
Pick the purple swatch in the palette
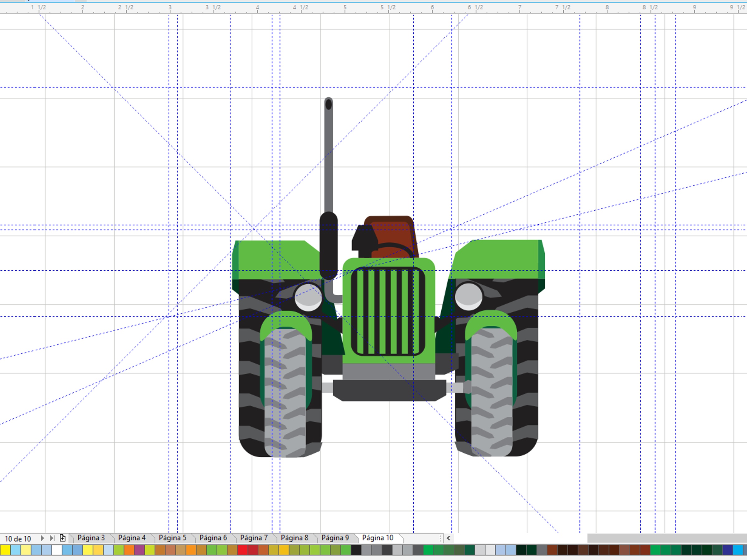[139, 550]
